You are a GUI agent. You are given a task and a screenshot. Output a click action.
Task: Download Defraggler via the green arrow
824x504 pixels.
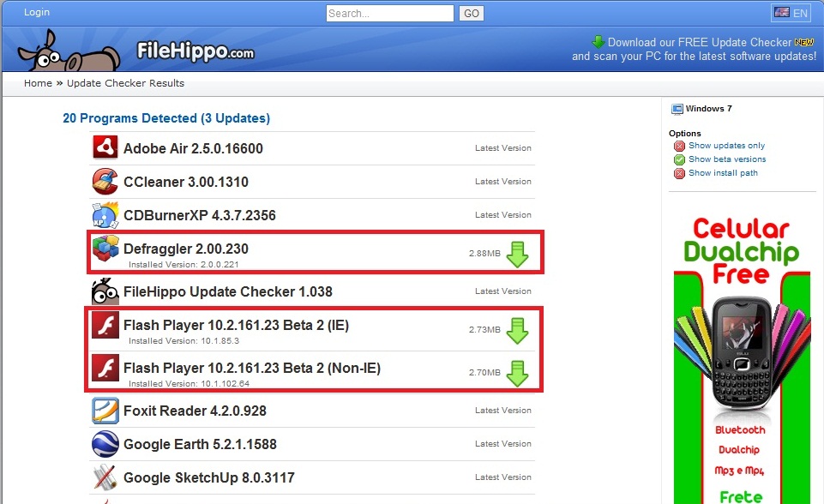(518, 255)
